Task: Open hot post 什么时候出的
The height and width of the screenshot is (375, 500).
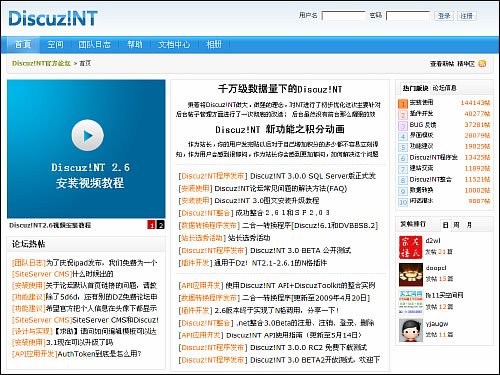Action: tap(93, 274)
